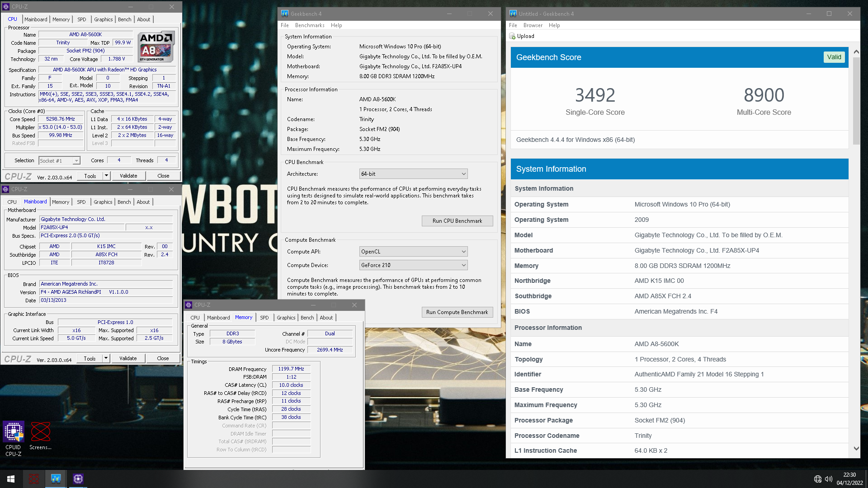
Task: Click the Windows Start button
Action: click(x=11, y=479)
